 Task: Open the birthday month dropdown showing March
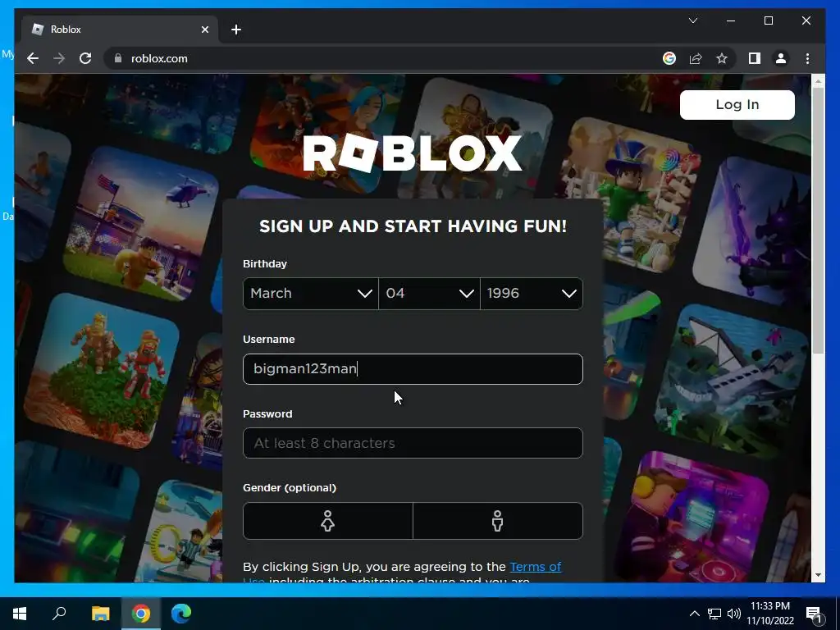coord(311,294)
